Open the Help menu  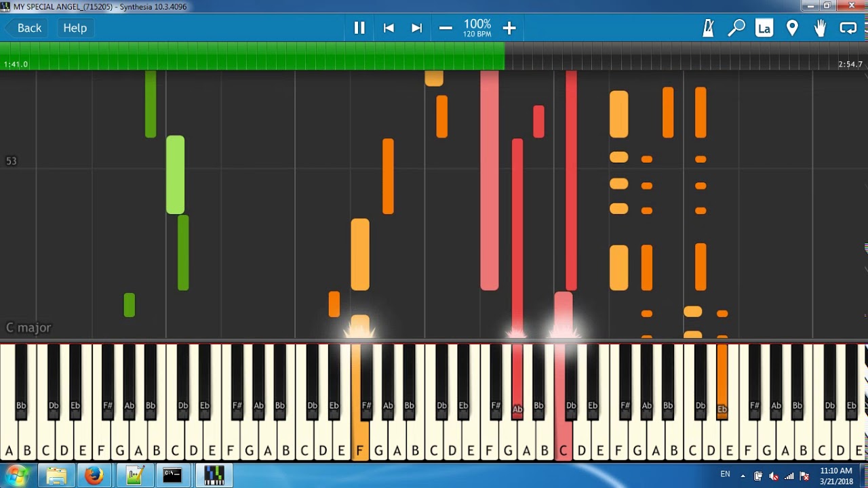point(75,28)
